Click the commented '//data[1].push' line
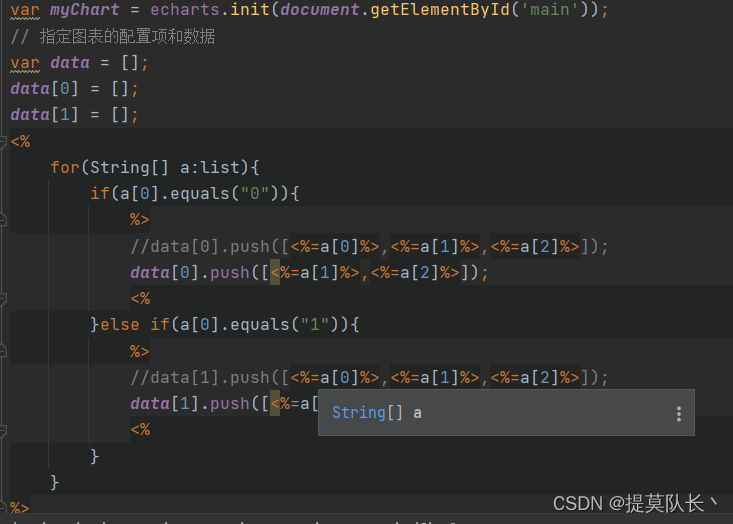Viewport: 733px width, 524px height. point(369,377)
